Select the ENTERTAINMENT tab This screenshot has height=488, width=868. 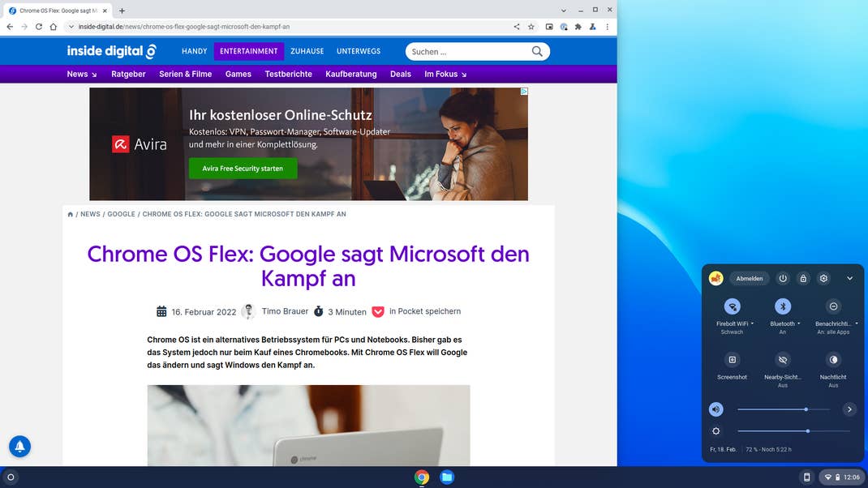[248, 51]
